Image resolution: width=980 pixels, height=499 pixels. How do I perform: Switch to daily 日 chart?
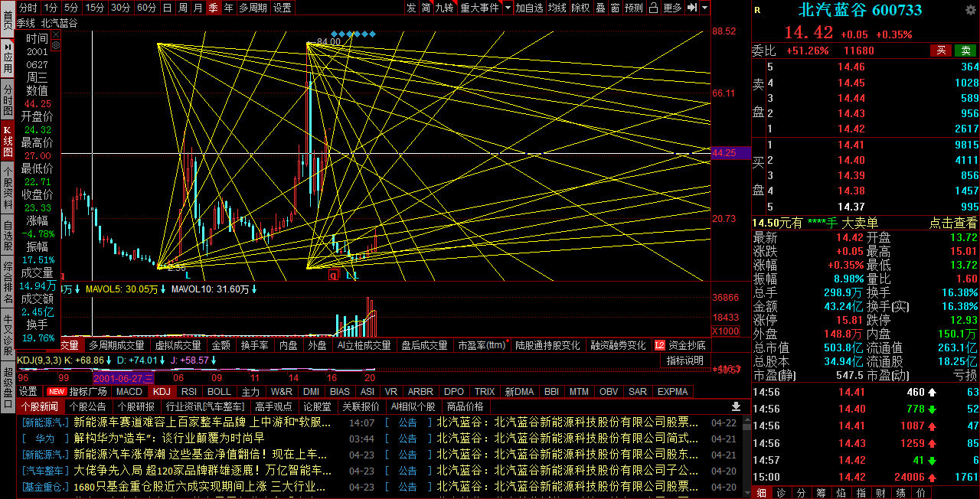click(x=167, y=8)
